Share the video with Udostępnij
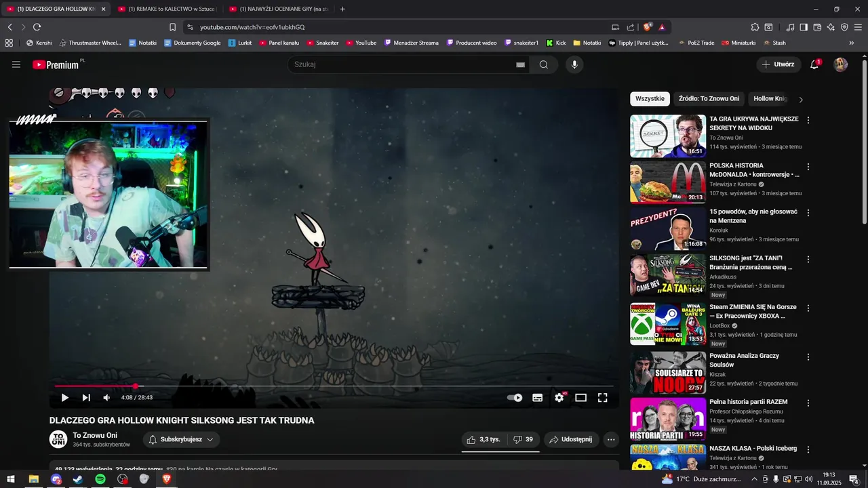Screen dimensions: 868x488 point(571,439)
